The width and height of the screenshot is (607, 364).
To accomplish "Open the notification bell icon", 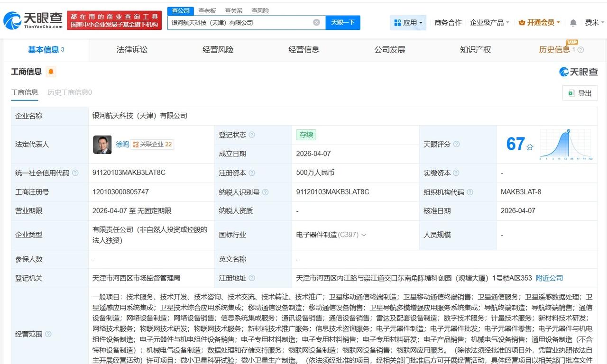I will 573,22.
